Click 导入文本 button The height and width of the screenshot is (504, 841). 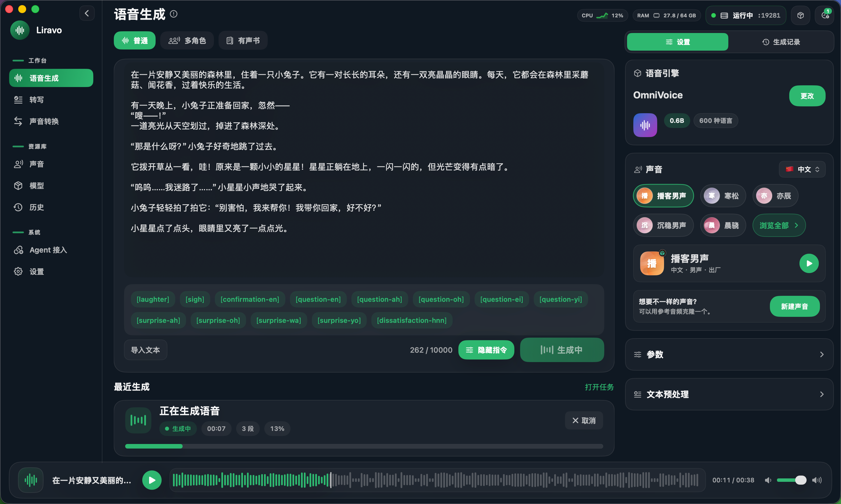point(145,350)
